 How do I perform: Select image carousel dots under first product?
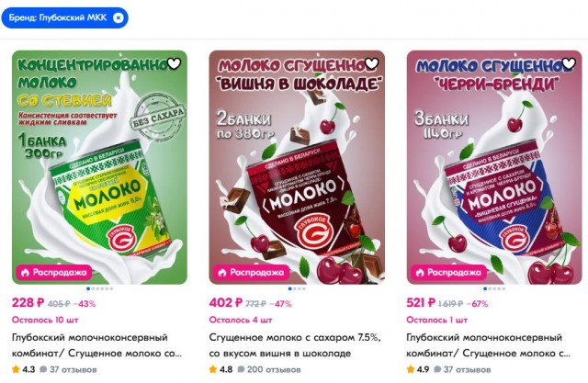[x=100, y=288]
